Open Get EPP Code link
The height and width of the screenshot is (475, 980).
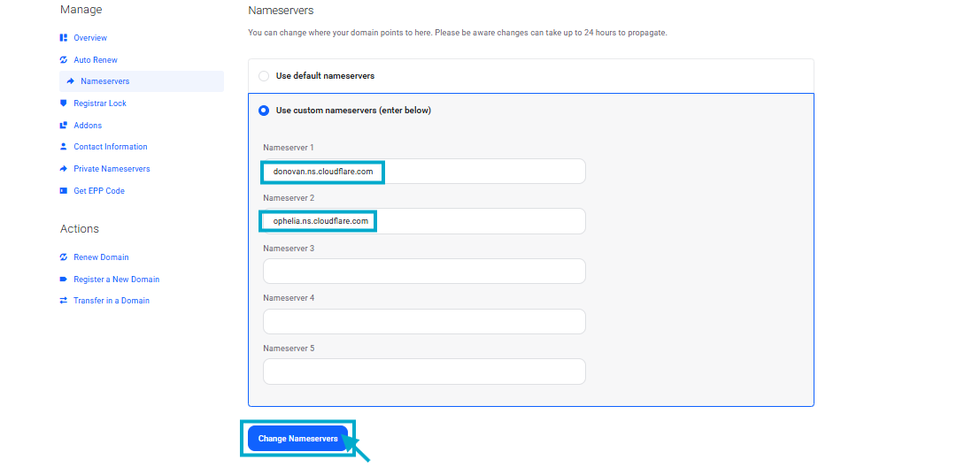click(99, 191)
